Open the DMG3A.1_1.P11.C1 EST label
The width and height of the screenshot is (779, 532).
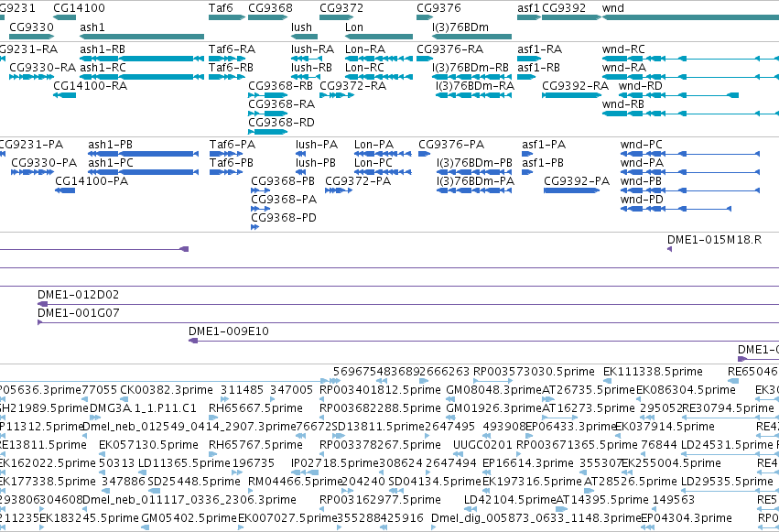coord(143,408)
